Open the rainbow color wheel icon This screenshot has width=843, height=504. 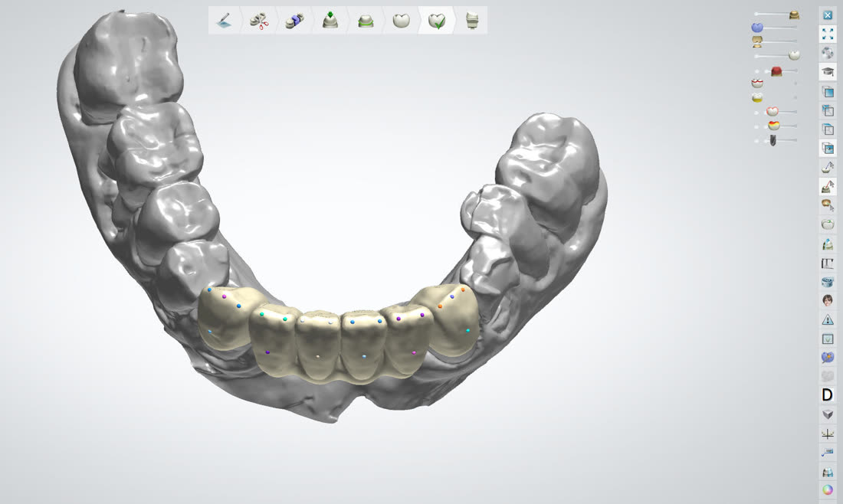(828, 490)
